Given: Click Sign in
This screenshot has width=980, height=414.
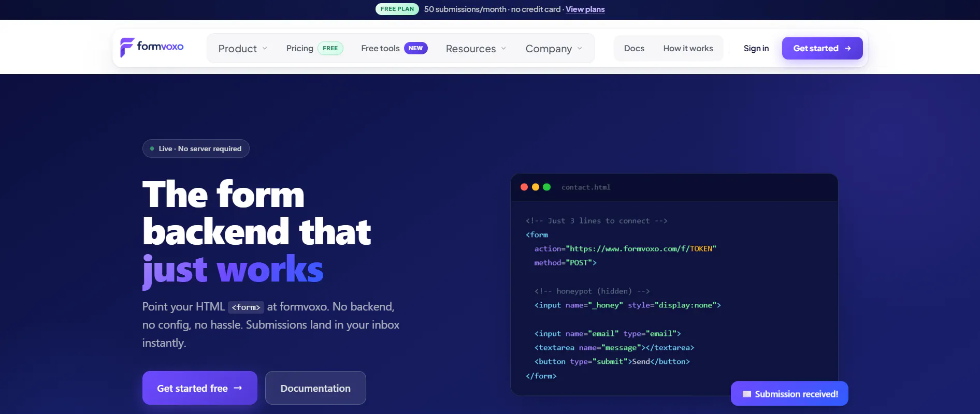Looking at the screenshot, I should click(x=756, y=48).
